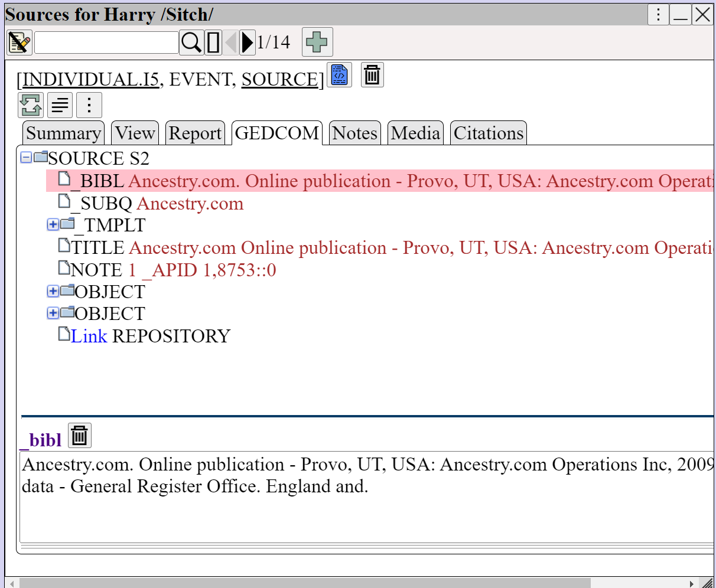Image resolution: width=716 pixels, height=588 pixels.
Task: Minimize the Sources window
Action: click(681, 14)
